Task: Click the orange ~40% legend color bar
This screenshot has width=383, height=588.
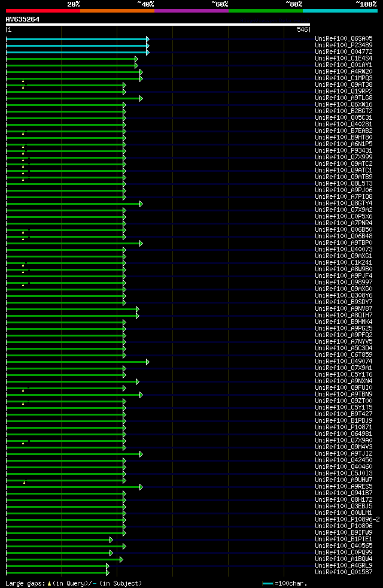Action: [x=117, y=11]
